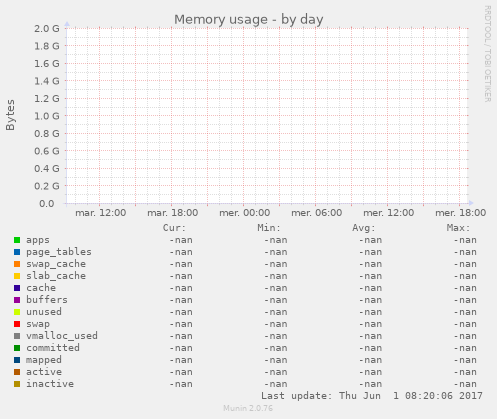Click the vmalloc_used gray legend swatch
497x419 pixels.
17,336
